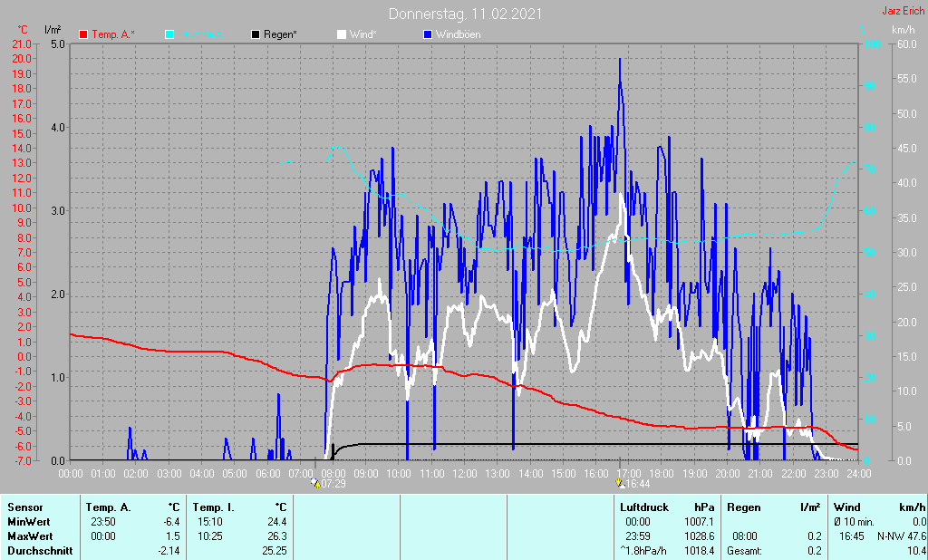Click the Durchschnitt row label

39,551
